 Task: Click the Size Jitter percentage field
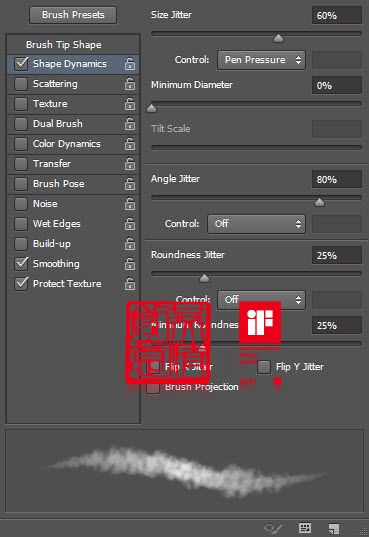tap(336, 15)
